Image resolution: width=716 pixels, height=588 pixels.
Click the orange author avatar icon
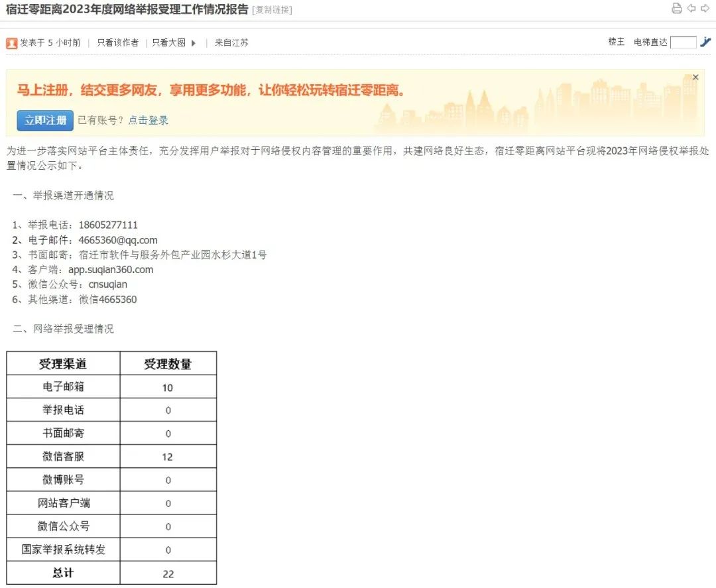(x=12, y=43)
